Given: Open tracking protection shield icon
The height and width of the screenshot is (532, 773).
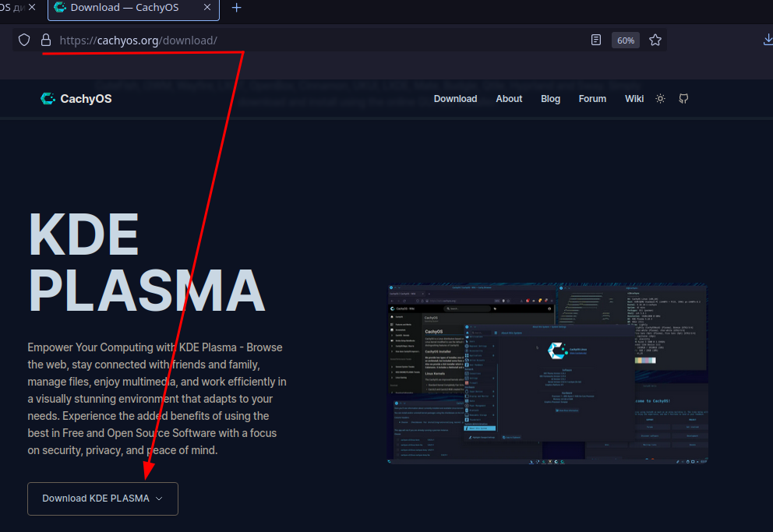Looking at the screenshot, I should 24,40.
